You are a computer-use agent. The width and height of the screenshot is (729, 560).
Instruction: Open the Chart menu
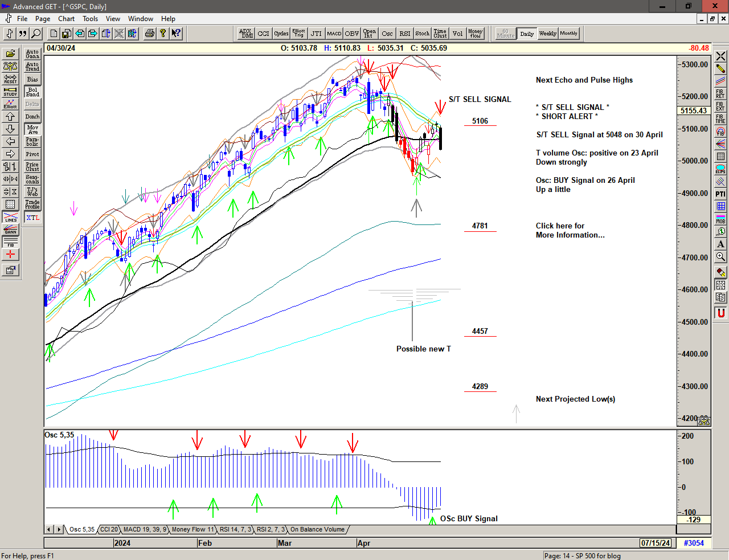coord(66,19)
